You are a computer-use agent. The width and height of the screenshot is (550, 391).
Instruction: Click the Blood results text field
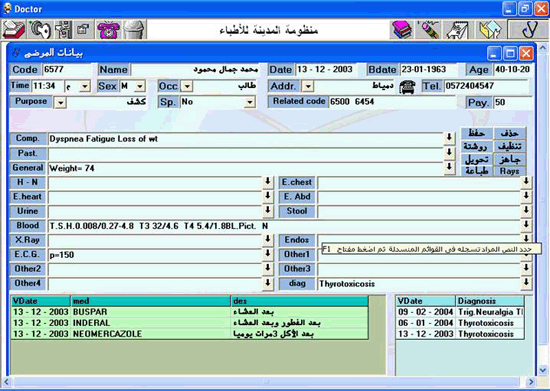284,226
